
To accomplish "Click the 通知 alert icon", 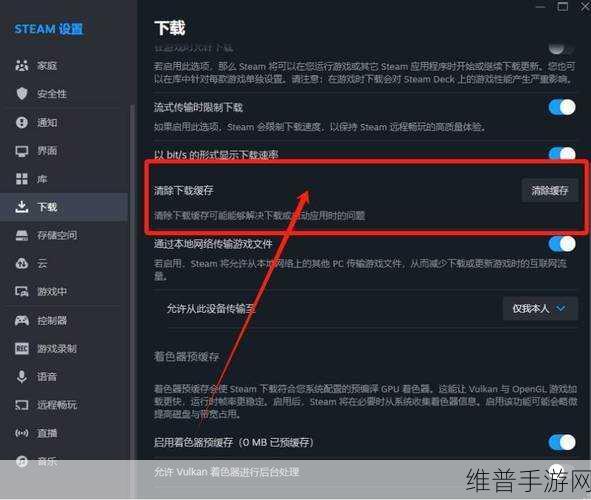I will (x=22, y=122).
